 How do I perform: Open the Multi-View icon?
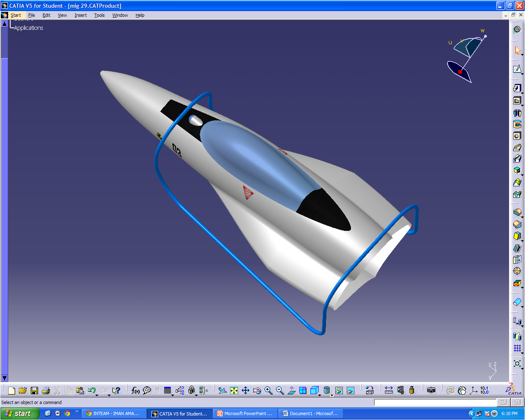tap(303, 391)
